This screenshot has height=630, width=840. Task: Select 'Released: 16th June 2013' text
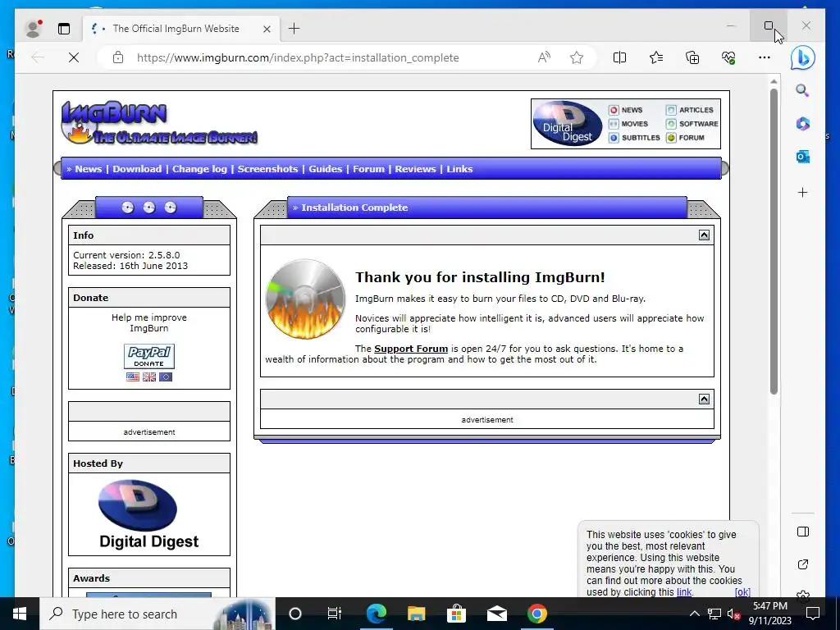coord(130,266)
